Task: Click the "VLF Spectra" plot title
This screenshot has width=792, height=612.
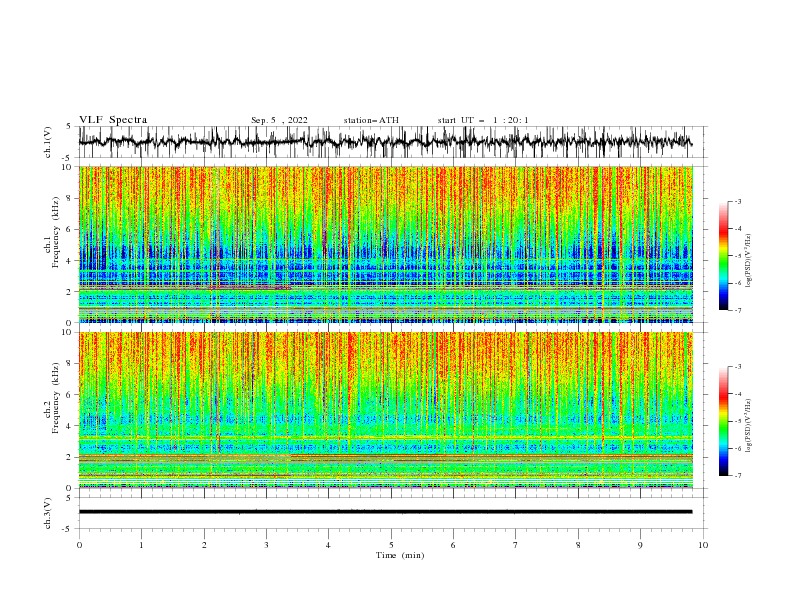Action: pos(113,120)
